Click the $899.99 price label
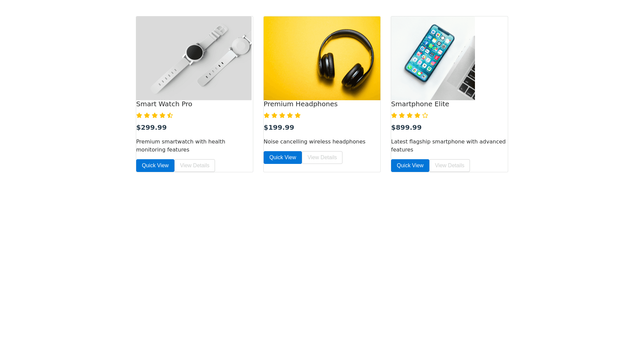Image resolution: width=644 pixels, height=362 pixels. point(406,128)
